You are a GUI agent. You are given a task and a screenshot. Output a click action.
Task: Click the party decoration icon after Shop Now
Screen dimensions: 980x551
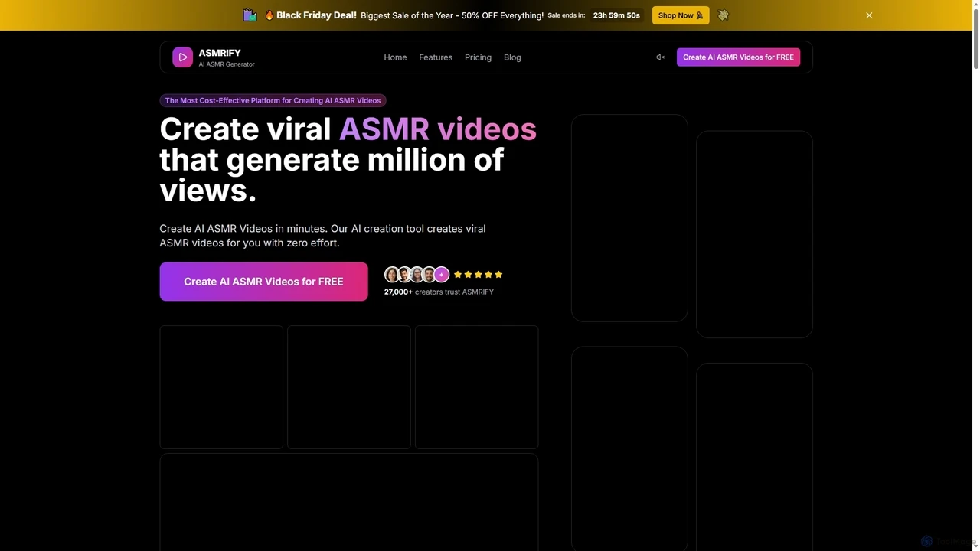[x=723, y=15]
